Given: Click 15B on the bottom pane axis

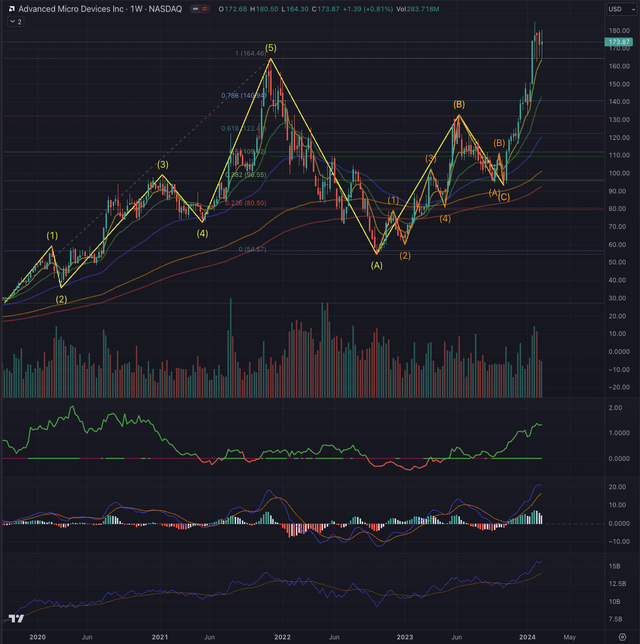Looking at the screenshot, I should [615, 566].
